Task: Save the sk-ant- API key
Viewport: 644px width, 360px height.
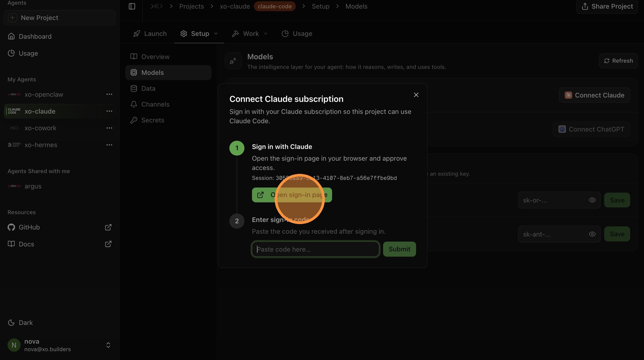Action: [x=617, y=234]
